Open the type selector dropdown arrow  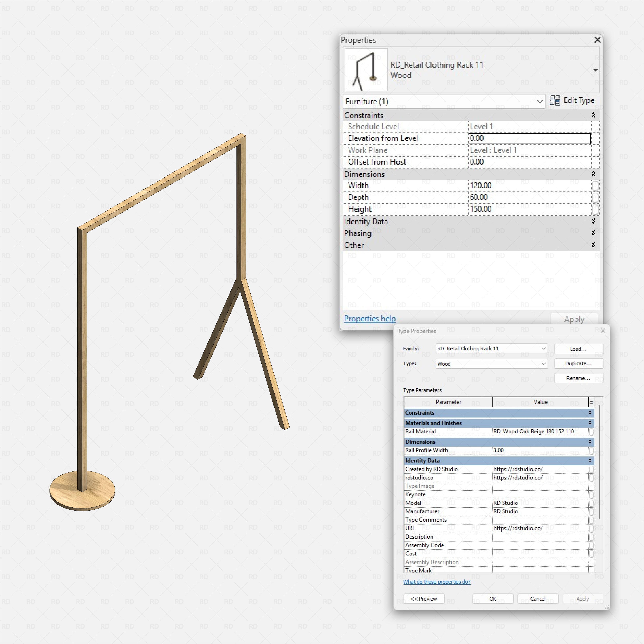(595, 70)
